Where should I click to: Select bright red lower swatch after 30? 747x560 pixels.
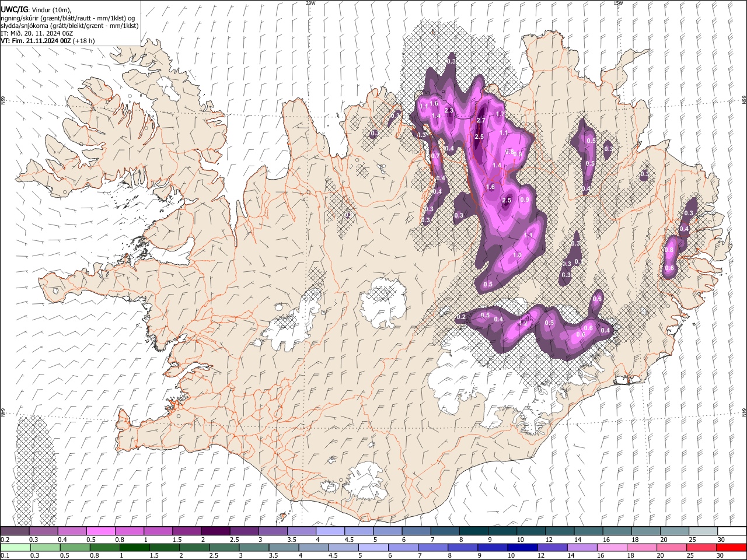(731, 547)
